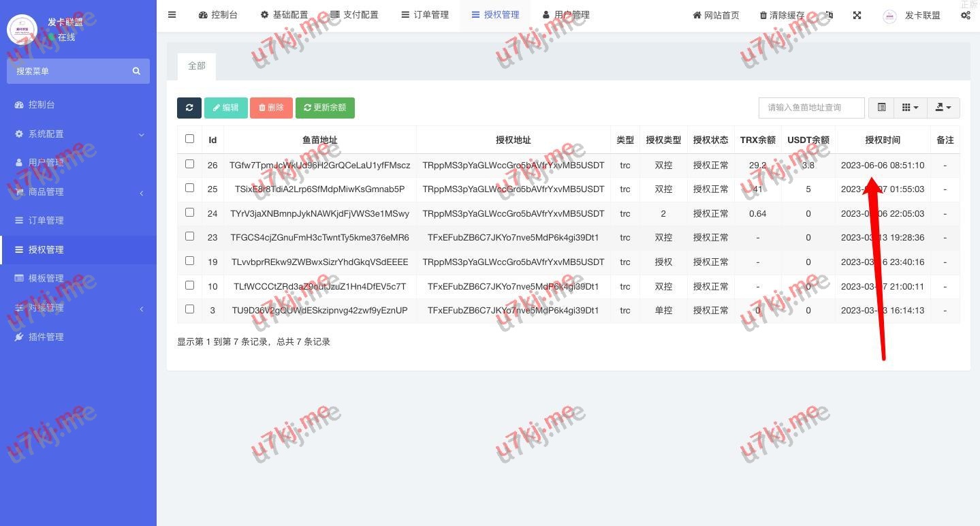980x526 pixels.
Task: Go to 网站首页 home link
Action: click(716, 15)
